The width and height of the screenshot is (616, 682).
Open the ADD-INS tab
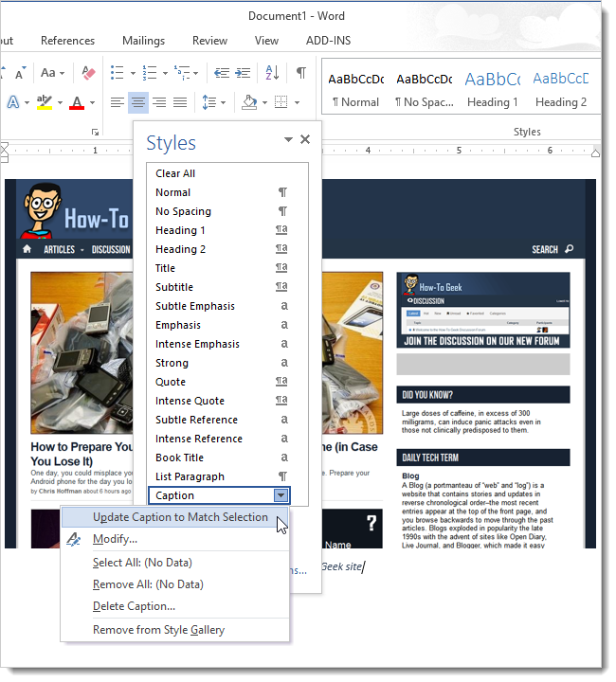click(x=328, y=41)
